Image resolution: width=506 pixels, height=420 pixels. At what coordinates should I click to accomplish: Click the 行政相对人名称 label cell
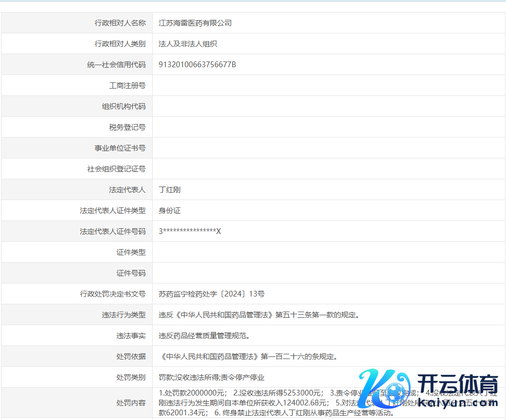[x=120, y=23]
